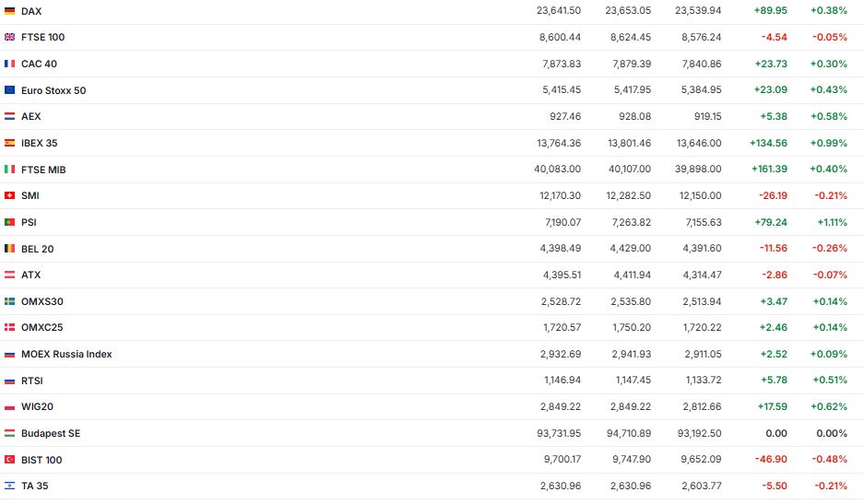
Task: Click the Swiss flag beside SMI
Action: [10, 195]
